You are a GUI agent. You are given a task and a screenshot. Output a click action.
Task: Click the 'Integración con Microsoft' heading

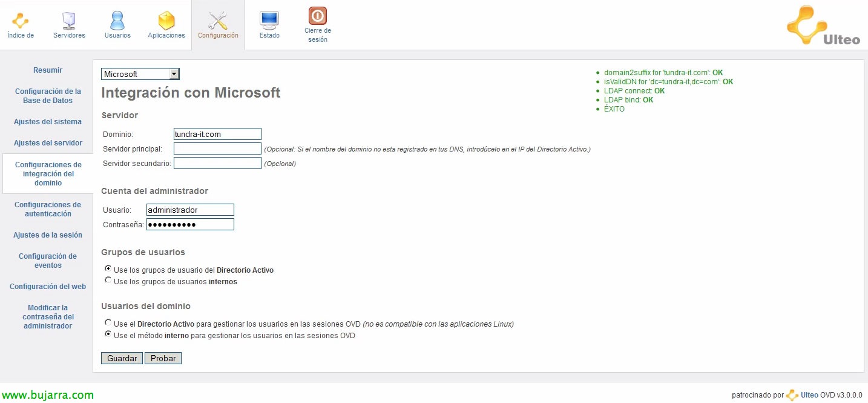tap(191, 93)
